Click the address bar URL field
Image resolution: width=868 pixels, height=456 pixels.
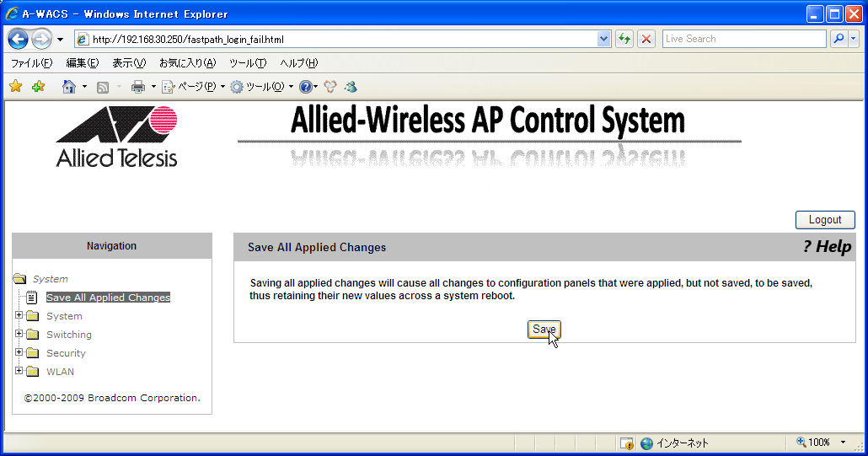pyautogui.click(x=337, y=40)
